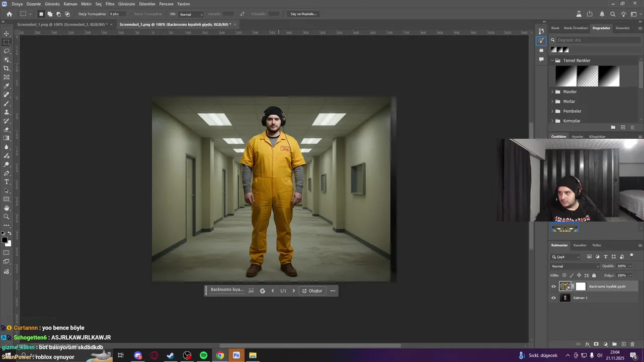Select the Pen tool
Screen dimensions: 644x362
[x=7, y=173]
